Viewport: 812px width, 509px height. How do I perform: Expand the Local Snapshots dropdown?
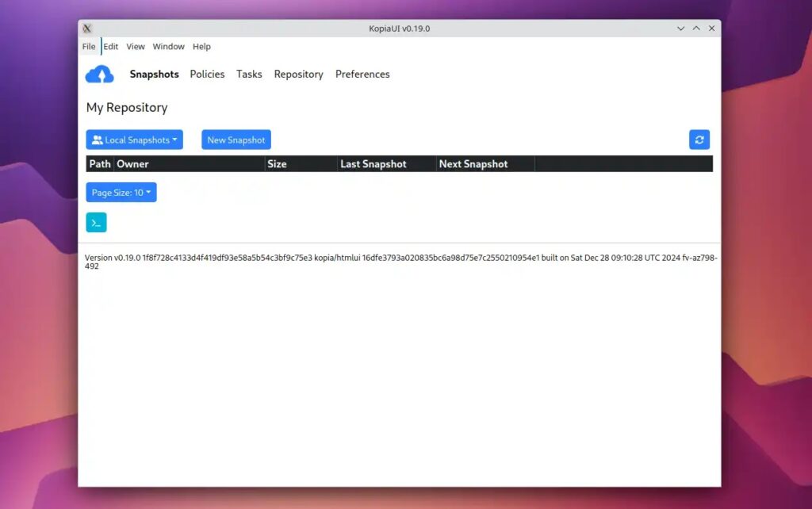coord(134,140)
